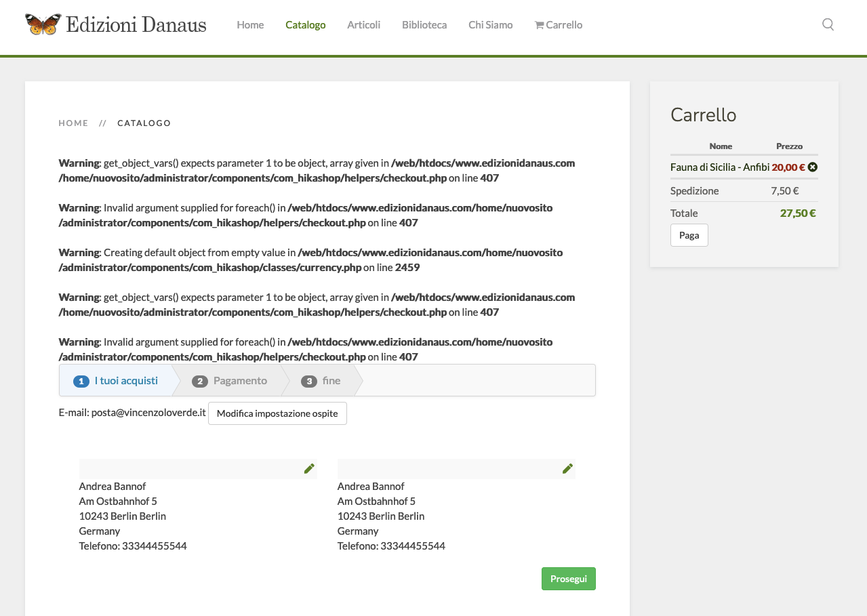Image resolution: width=867 pixels, height=616 pixels.
Task: Click the HOME breadcrumb link
Action: [x=73, y=123]
